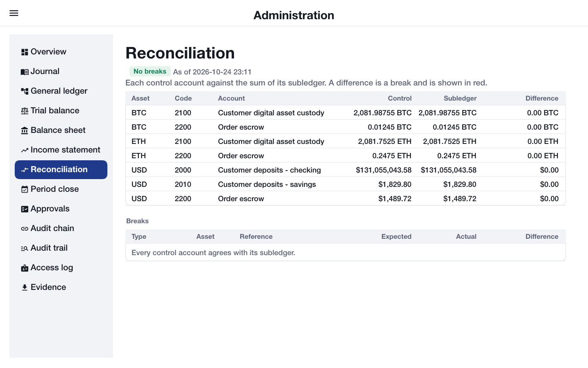Click the Period close calendar icon
Image resolution: width=588 pixels, height=368 pixels.
point(24,189)
